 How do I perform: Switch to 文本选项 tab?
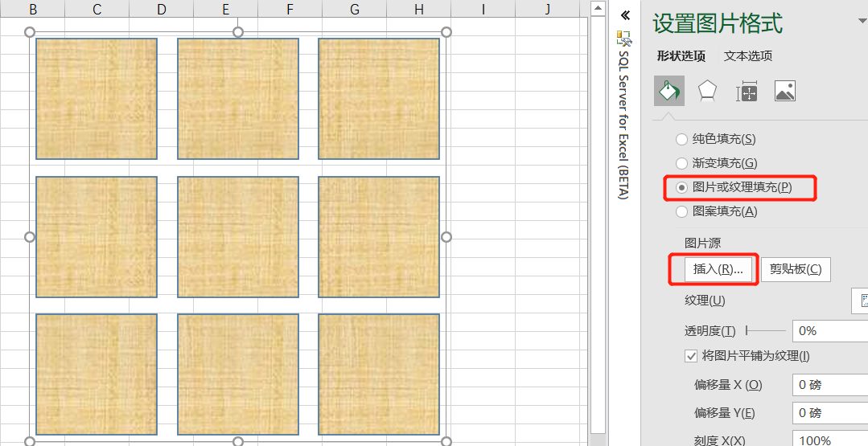[748, 55]
